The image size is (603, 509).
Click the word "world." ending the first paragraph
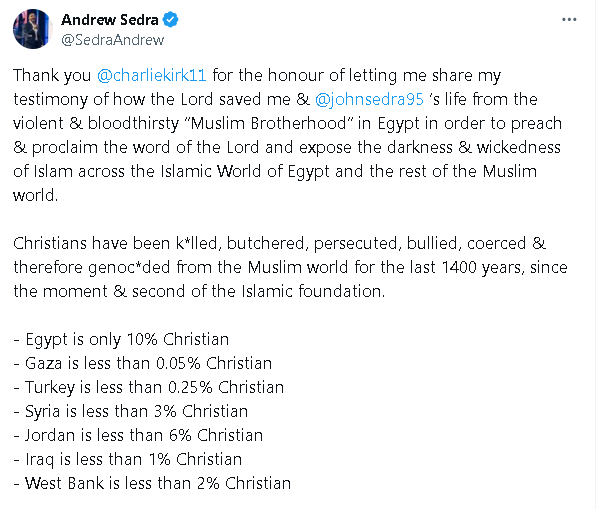pyautogui.click(x=35, y=195)
